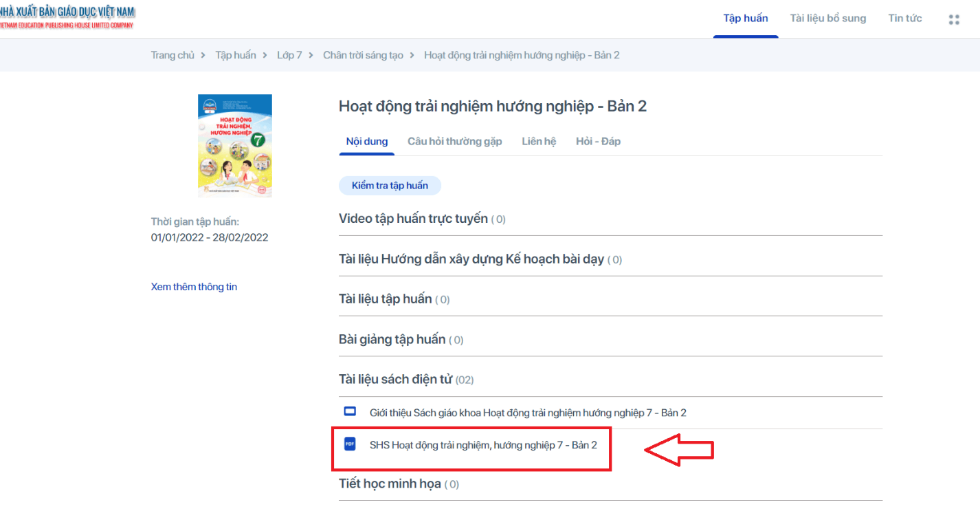Click Xem thêm thông tin link
Screen dimensions: 980x509
coord(194,287)
